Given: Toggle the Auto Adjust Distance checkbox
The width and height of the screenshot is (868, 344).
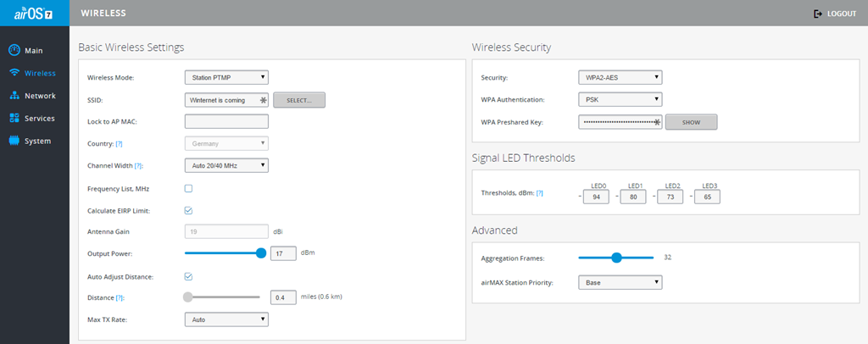Looking at the screenshot, I should pos(188,276).
